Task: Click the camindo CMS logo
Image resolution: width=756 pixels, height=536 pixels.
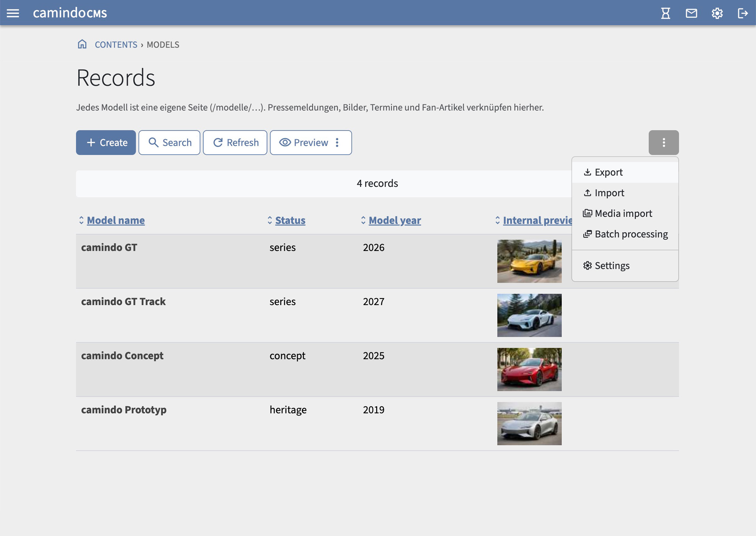Action: click(x=70, y=13)
